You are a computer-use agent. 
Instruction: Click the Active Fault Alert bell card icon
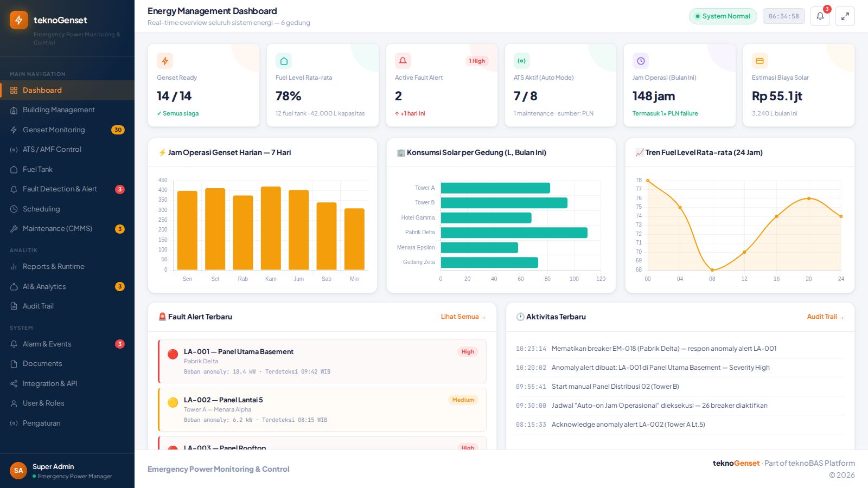click(x=403, y=61)
